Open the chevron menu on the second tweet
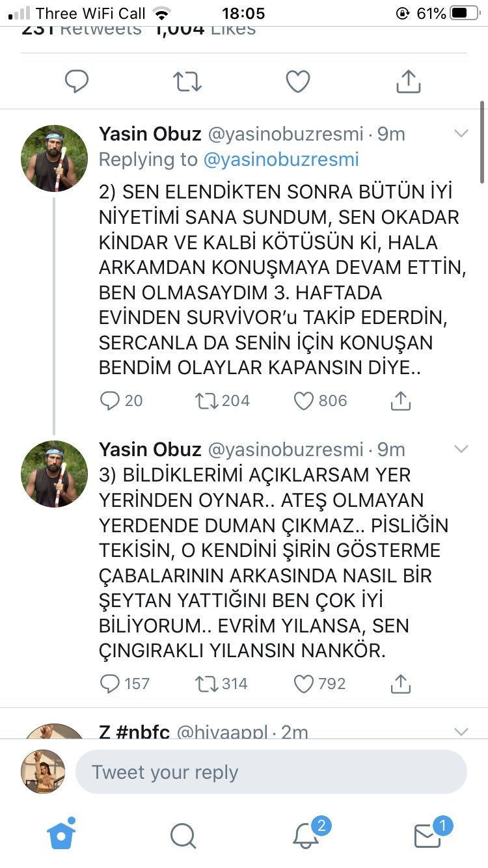The height and width of the screenshot is (868, 488). pos(461,133)
